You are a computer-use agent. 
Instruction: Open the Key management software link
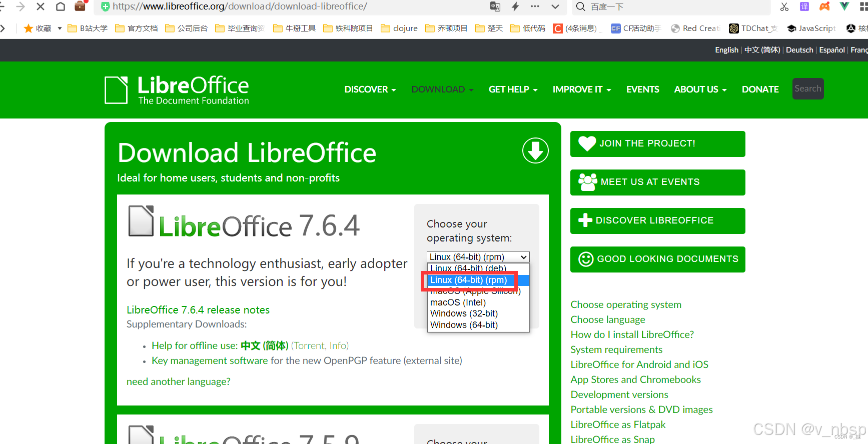point(210,360)
